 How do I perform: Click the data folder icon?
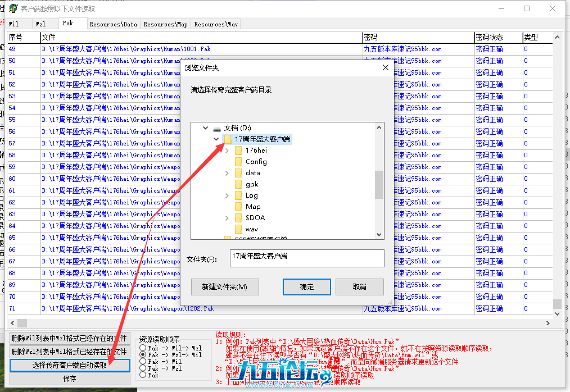[238, 173]
